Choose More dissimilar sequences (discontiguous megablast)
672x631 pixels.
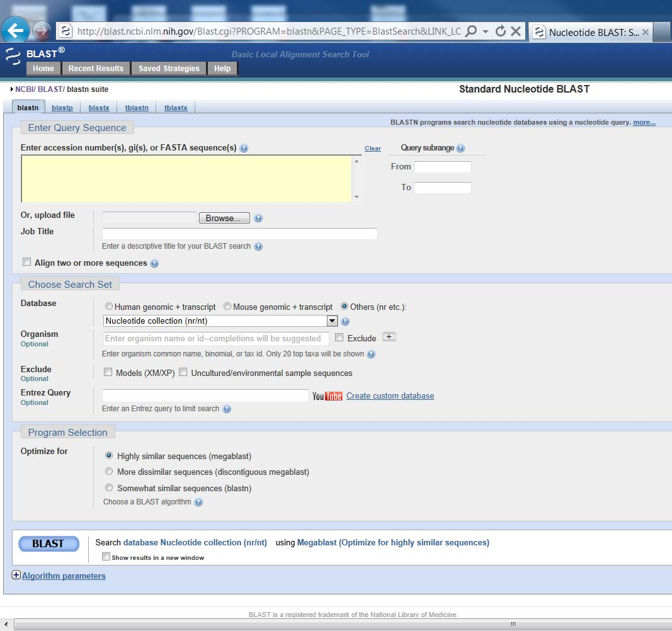[109, 472]
